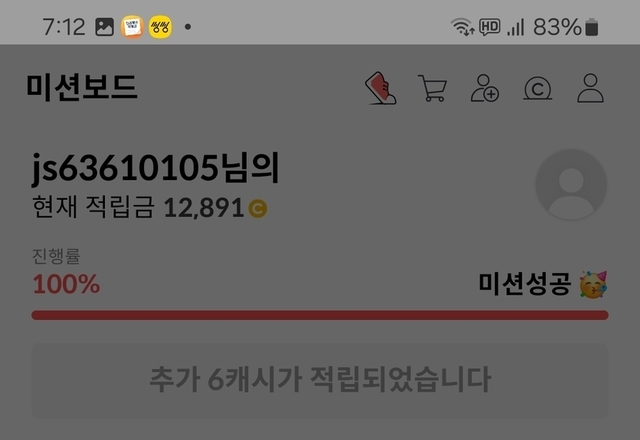Open the shopping cart icon
640x440 pixels.
(432, 88)
